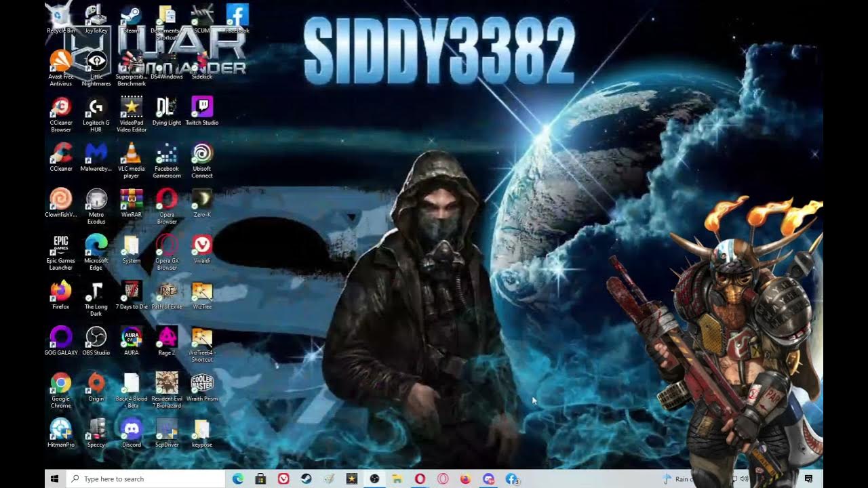Click the Facebook desktop icon

[x=237, y=19]
